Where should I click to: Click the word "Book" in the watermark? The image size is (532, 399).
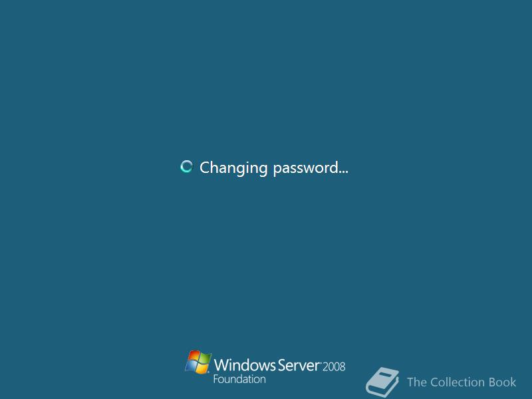[x=503, y=382]
